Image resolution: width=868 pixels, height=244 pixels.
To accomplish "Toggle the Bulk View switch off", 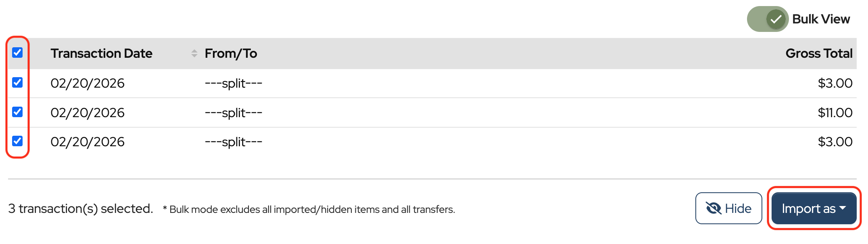I will 767,19.
